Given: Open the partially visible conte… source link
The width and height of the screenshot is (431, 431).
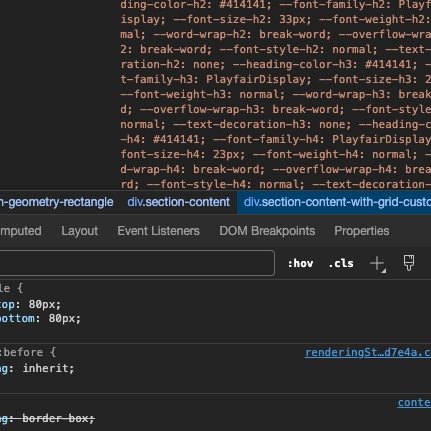Looking at the screenshot, I should point(414,403).
